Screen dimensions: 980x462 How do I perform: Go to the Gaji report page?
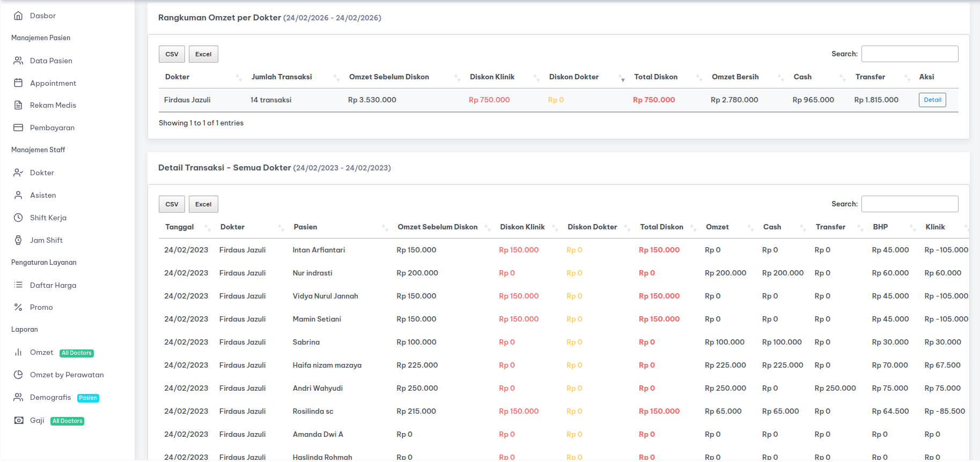point(37,420)
